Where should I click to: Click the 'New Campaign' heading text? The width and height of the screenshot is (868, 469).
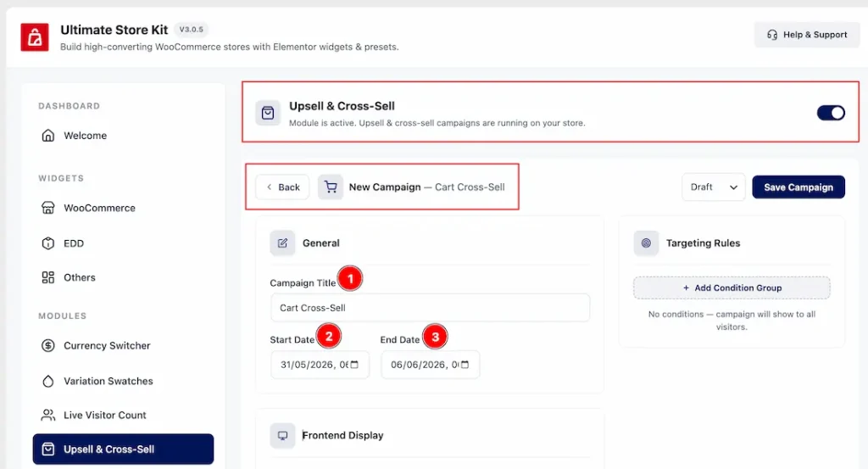click(x=385, y=187)
